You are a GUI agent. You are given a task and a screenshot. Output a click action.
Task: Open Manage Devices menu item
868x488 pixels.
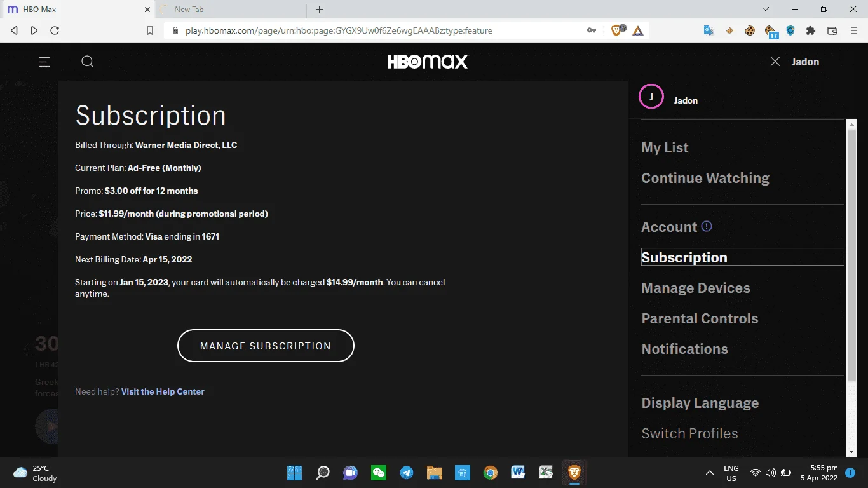pyautogui.click(x=696, y=288)
